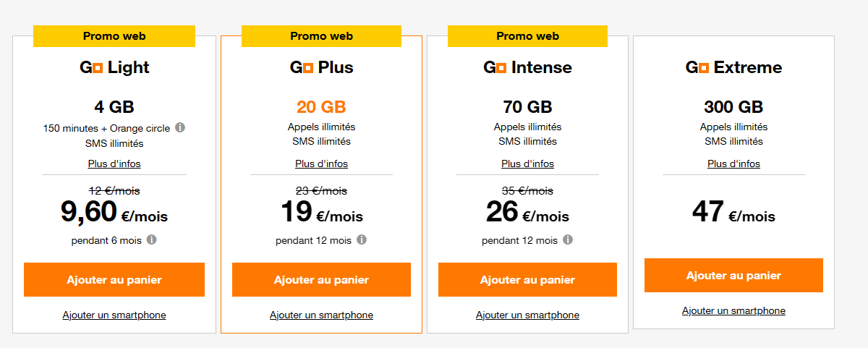Click 'Ajouter un smartphone' under Go Plus
Viewport: 868px width, 348px height.
click(x=321, y=315)
